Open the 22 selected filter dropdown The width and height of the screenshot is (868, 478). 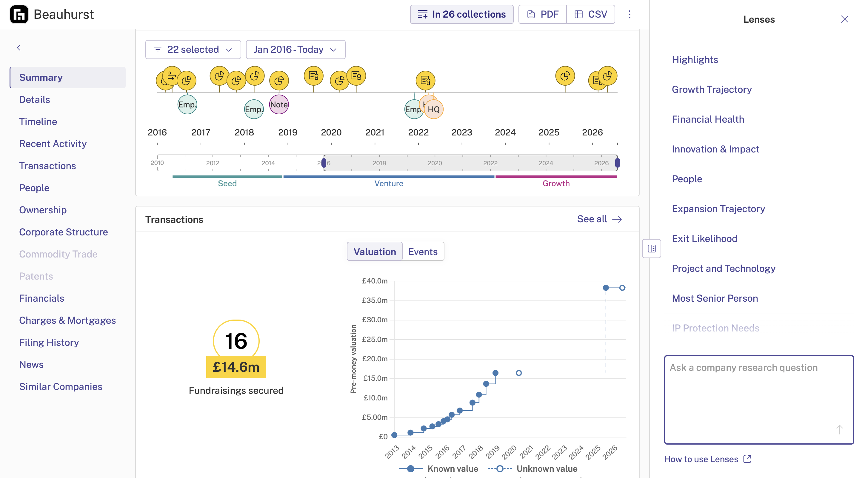[193, 50]
